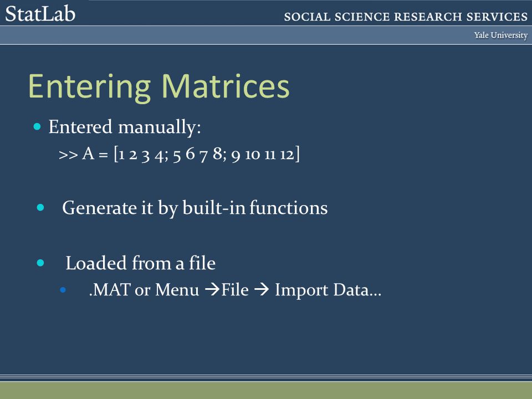Click the Loaded from a file text

coord(140,263)
